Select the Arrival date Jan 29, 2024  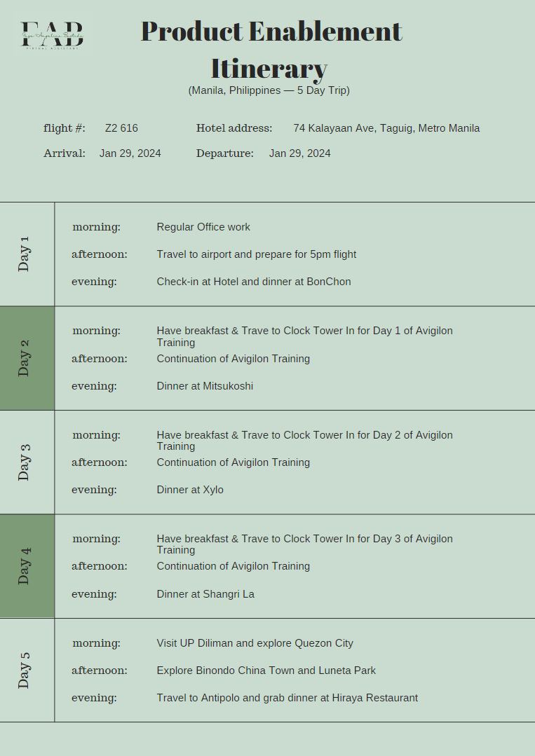click(x=130, y=153)
